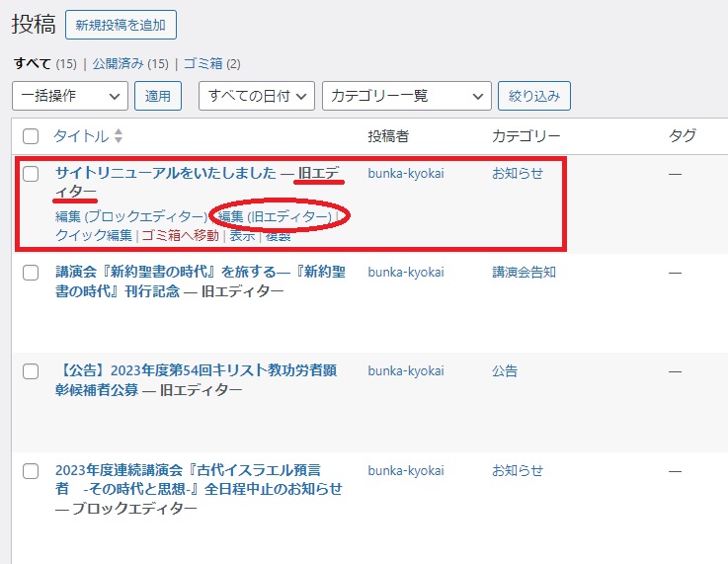Toggle the select-all checkbox in header
The image size is (728, 564).
[31, 136]
